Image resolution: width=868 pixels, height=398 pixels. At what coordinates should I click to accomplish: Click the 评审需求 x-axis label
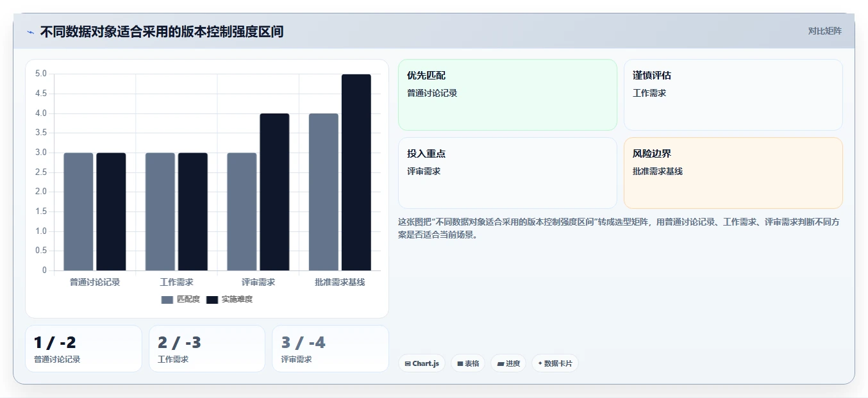(x=258, y=282)
